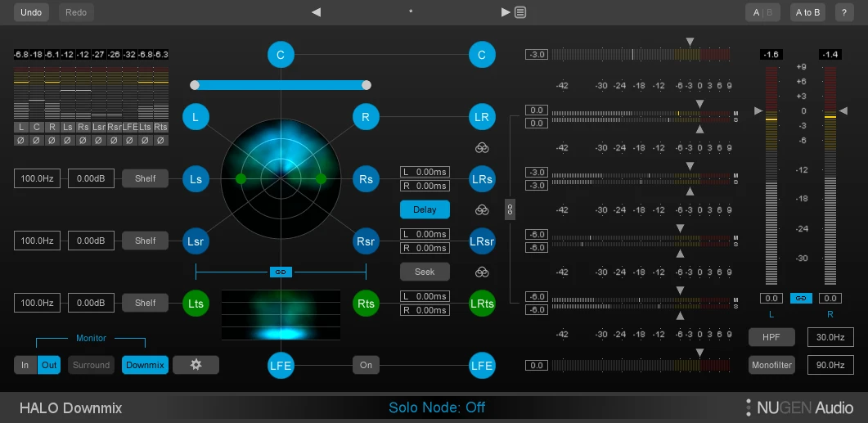Open the Shelf filter type for Ls
Image resolution: width=868 pixels, height=423 pixels.
coord(145,178)
